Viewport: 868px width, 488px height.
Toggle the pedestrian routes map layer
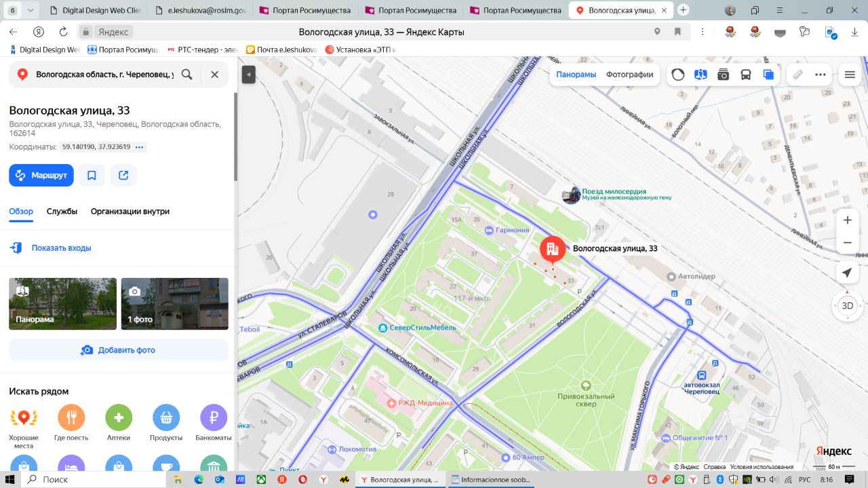click(x=701, y=75)
